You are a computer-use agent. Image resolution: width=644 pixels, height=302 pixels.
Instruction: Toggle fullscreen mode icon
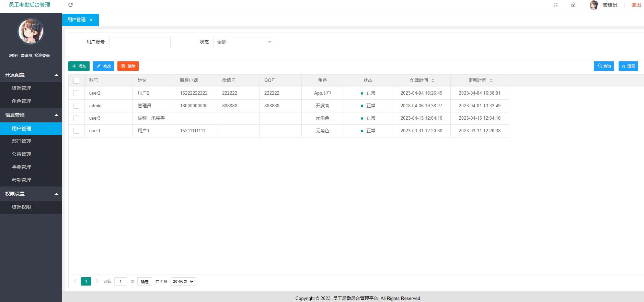tap(555, 5)
